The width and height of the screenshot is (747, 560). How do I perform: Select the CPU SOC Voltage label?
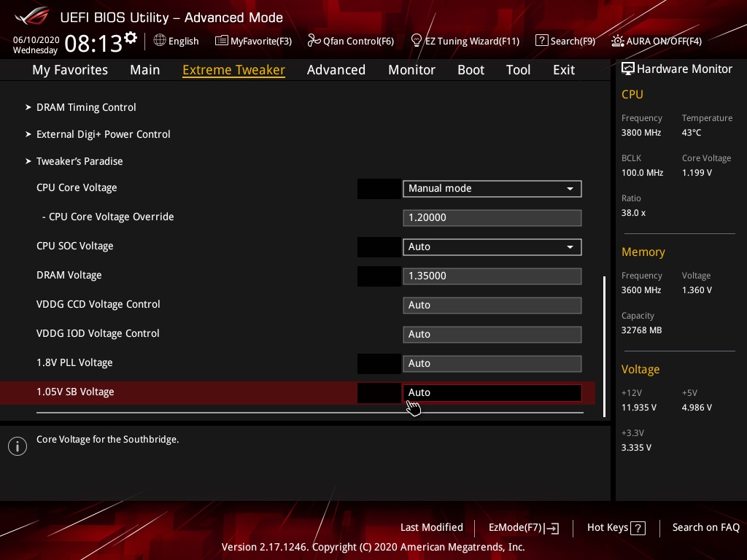click(x=75, y=246)
